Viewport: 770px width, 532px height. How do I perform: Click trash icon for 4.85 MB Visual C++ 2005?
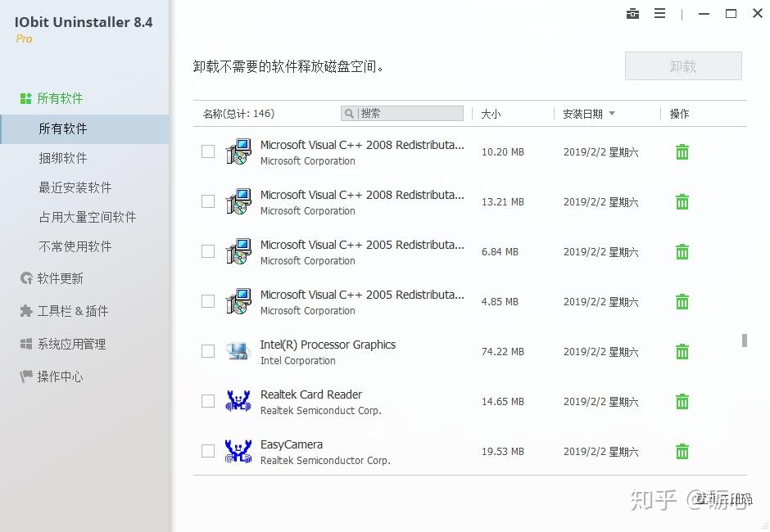[682, 302]
